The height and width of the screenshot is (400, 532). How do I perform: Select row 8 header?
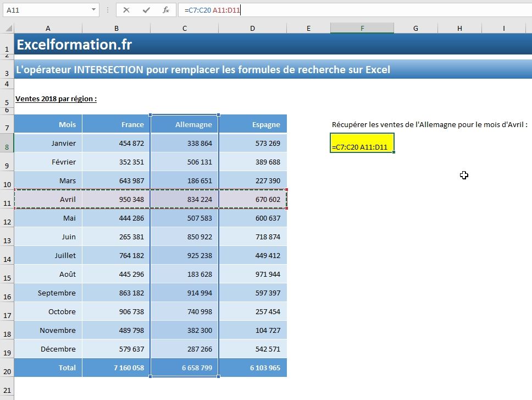(7, 143)
